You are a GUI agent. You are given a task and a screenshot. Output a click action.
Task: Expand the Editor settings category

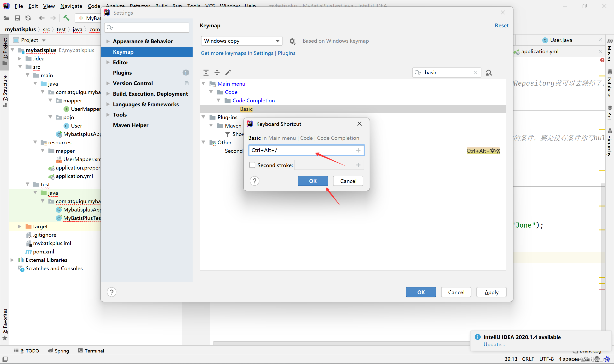click(108, 62)
